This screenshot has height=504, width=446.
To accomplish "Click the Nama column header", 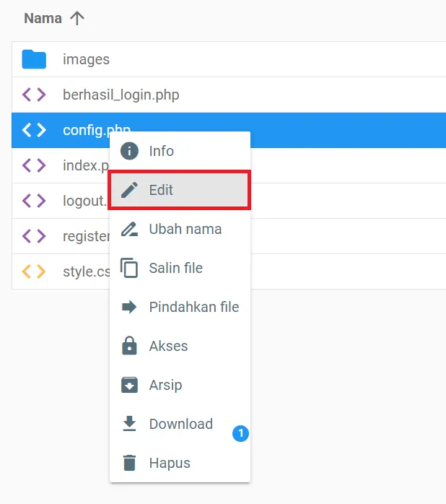I will click(x=43, y=19).
